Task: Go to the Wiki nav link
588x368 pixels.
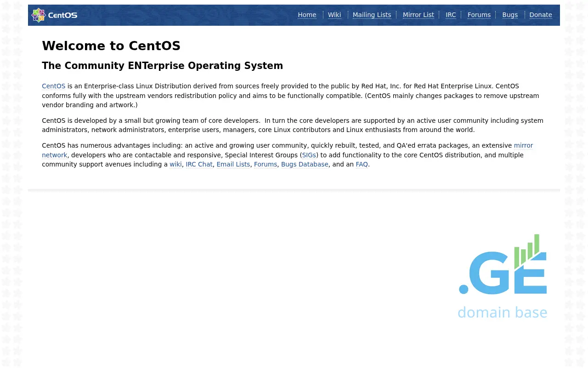Action: (334, 15)
